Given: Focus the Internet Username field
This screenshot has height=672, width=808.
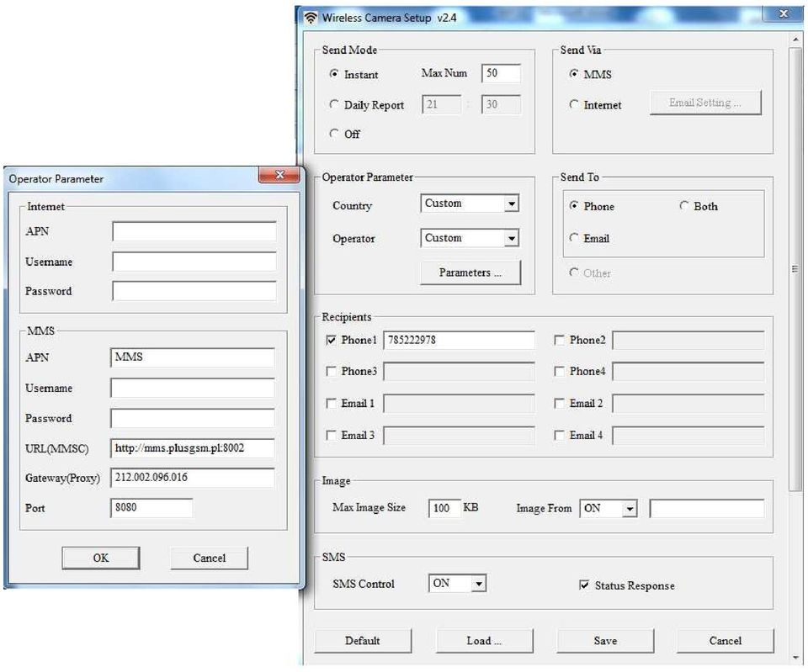Looking at the screenshot, I should coord(194,262).
